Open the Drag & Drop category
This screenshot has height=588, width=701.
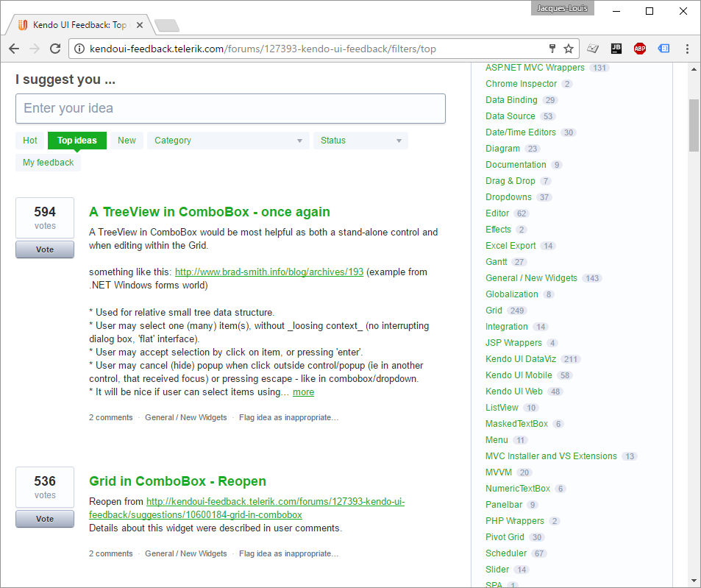click(x=510, y=180)
